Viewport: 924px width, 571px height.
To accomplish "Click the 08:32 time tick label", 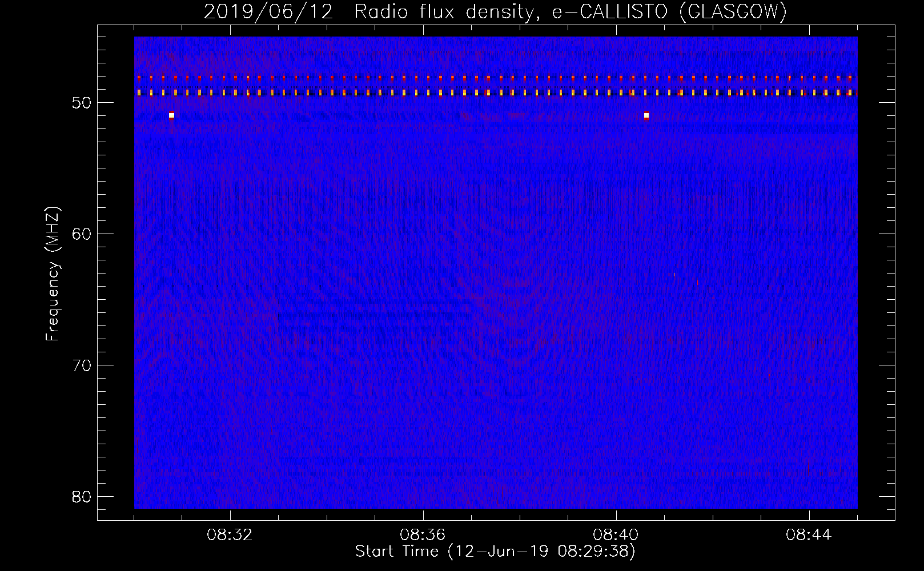I will pyautogui.click(x=230, y=535).
